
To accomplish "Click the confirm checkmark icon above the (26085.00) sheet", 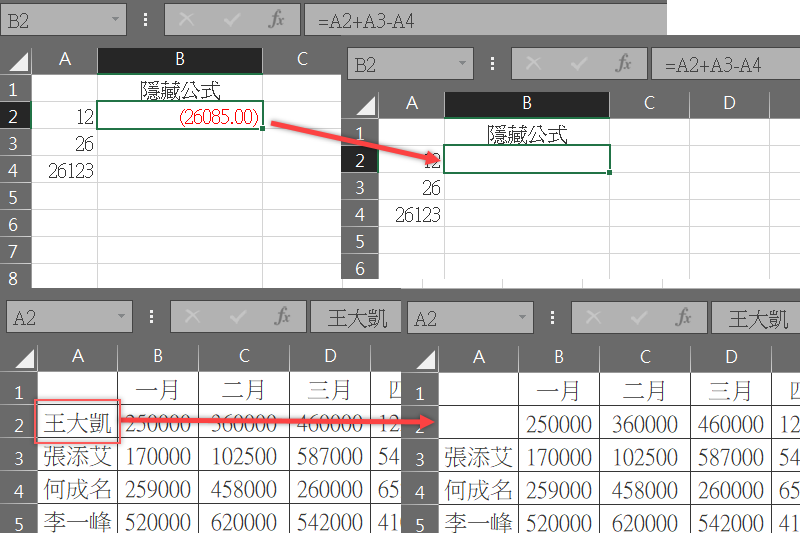I will [x=232, y=20].
